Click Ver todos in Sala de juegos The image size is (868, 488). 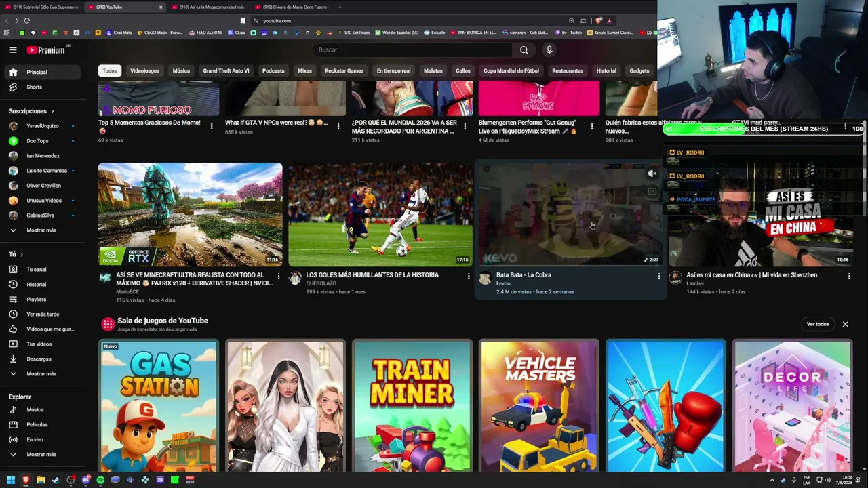[x=818, y=324]
